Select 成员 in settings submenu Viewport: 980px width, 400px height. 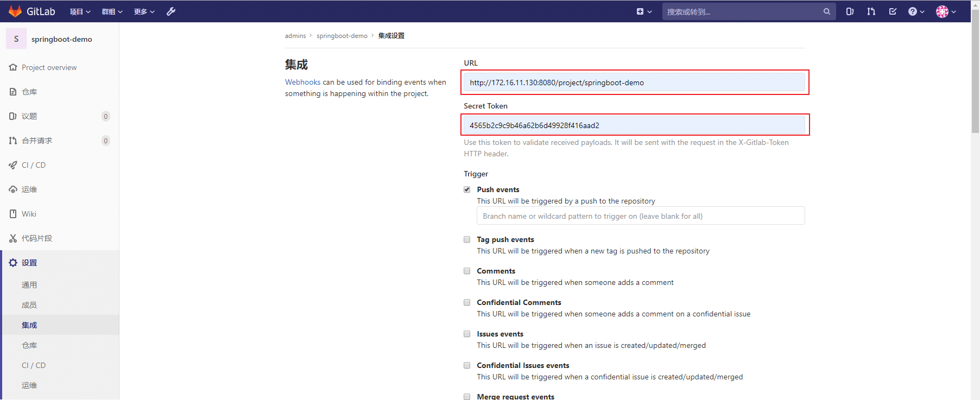click(29, 305)
